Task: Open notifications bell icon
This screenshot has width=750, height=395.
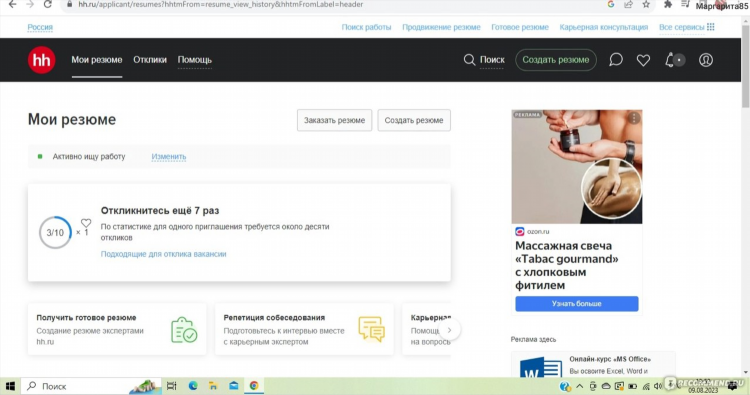Action: pyautogui.click(x=670, y=60)
